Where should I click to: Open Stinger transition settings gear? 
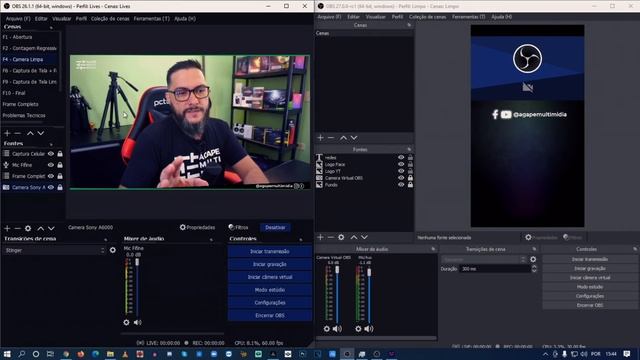[x=113, y=250]
